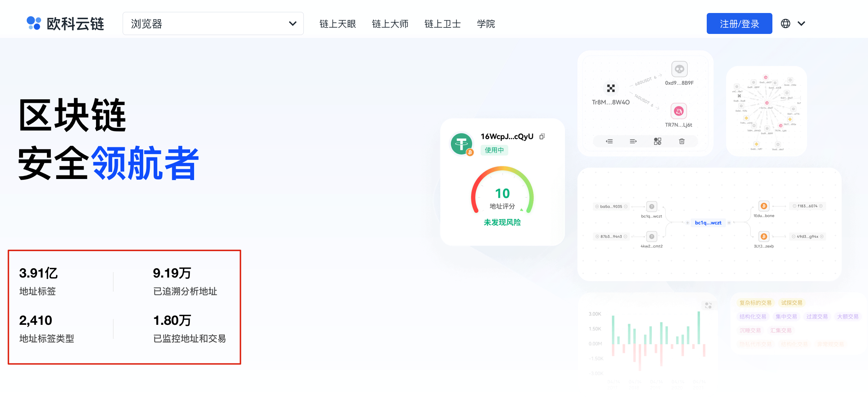Click the pink unicorn icon for TR7N...Lj6t
The height and width of the screenshot is (397, 868).
[679, 111]
